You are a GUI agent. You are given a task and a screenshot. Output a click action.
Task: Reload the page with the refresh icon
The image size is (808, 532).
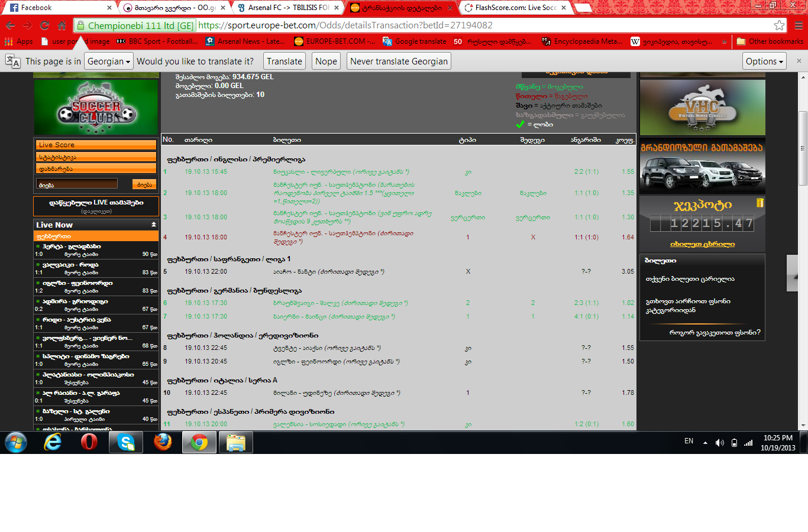44,25
